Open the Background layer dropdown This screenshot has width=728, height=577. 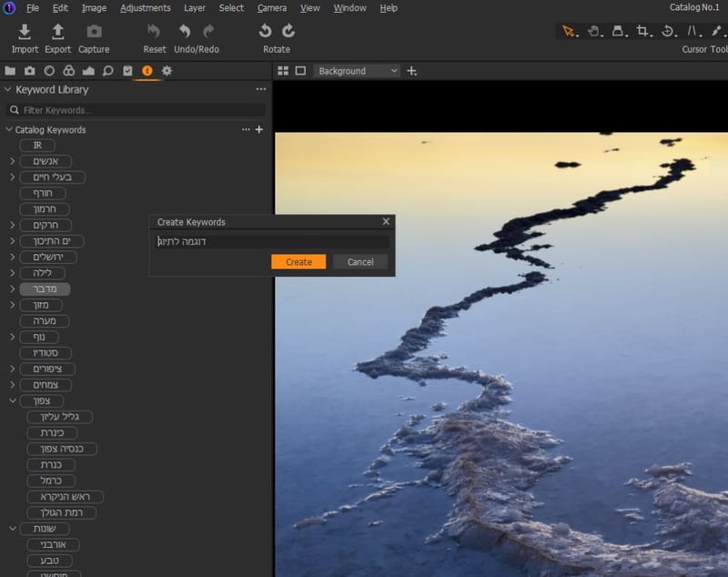click(358, 71)
